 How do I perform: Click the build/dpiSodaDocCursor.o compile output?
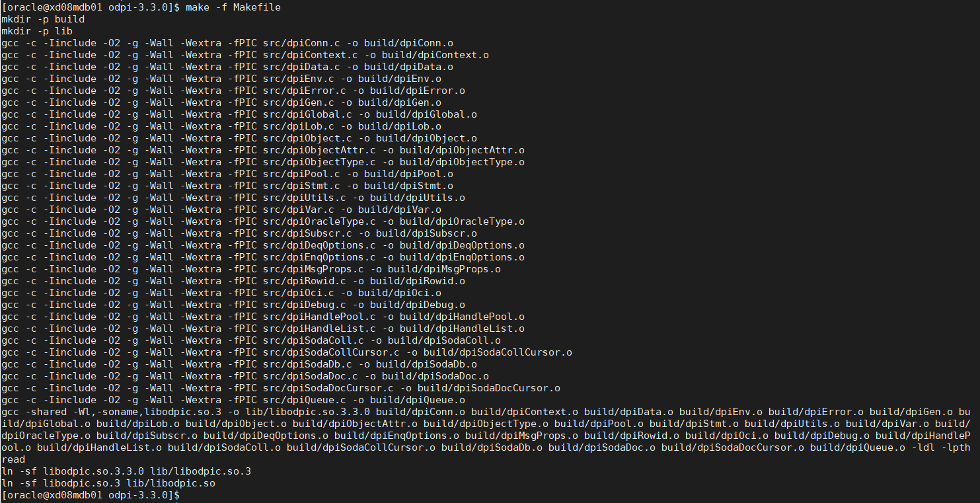pyautogui.click(x=488, y=388)
